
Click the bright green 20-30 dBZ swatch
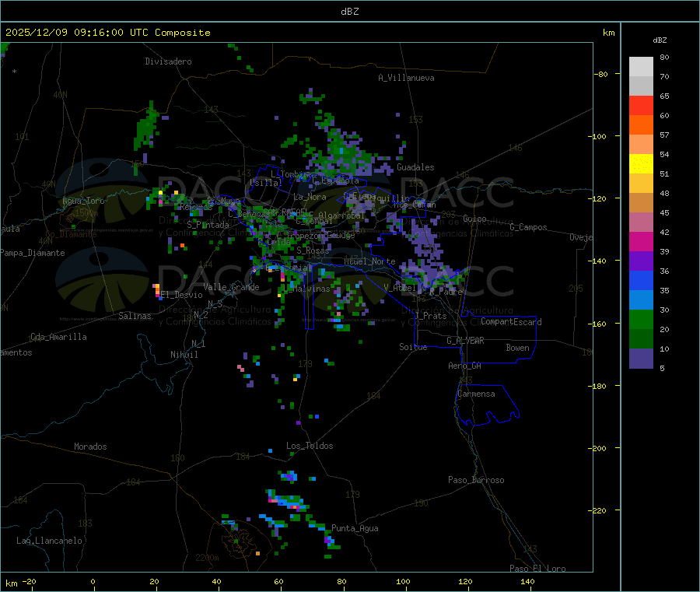click(x=641, y=319)
